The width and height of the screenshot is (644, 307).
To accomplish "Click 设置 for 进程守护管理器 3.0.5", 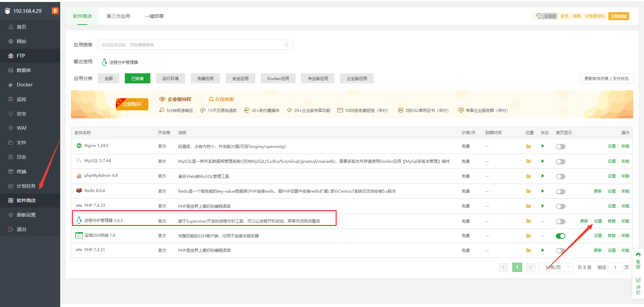I will [x=598, y=221].
